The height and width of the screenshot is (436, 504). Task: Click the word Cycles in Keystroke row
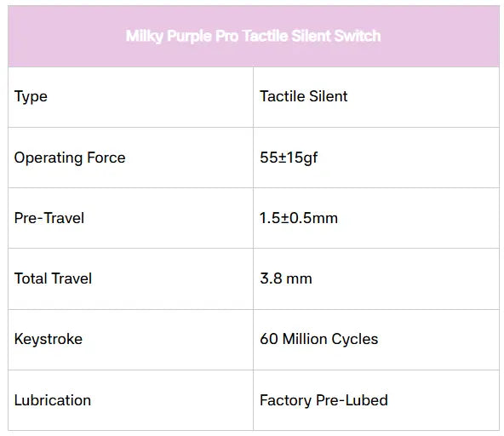pos(354,339)
